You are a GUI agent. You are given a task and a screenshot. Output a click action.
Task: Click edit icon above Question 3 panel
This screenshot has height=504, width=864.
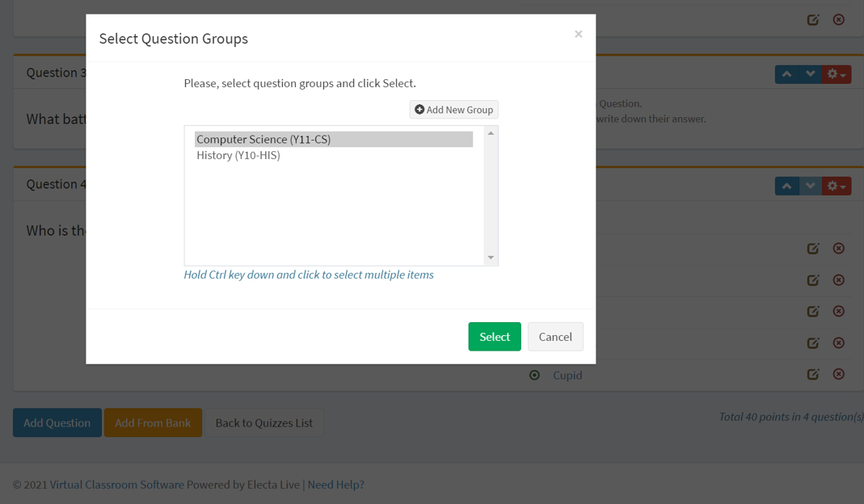pos(813,20)
